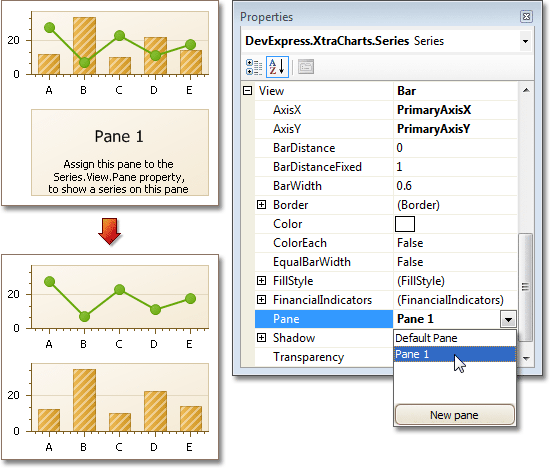The width and height of the screenshot is (550, 468).
Task: Toggle the Pane property dropdown arrow
Action: point(508,319)
